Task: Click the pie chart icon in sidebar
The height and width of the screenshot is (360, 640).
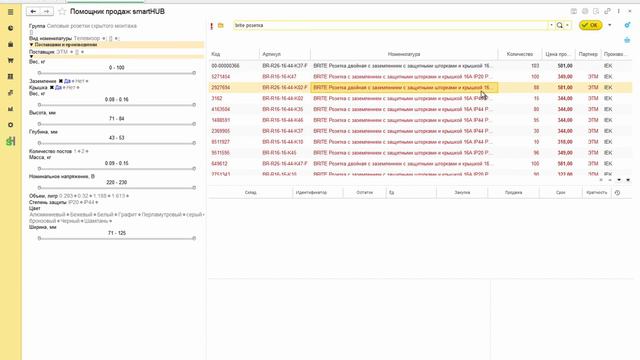Action: click(11, 28)
